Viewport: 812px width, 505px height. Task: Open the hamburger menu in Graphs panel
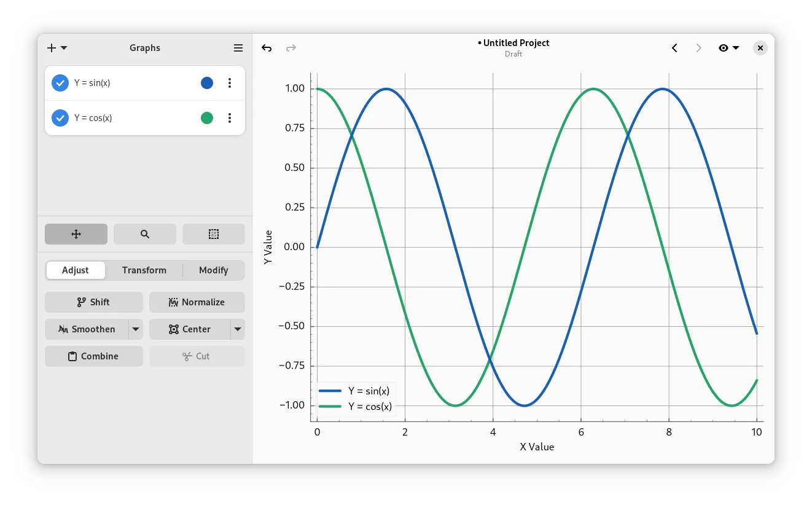238,48
